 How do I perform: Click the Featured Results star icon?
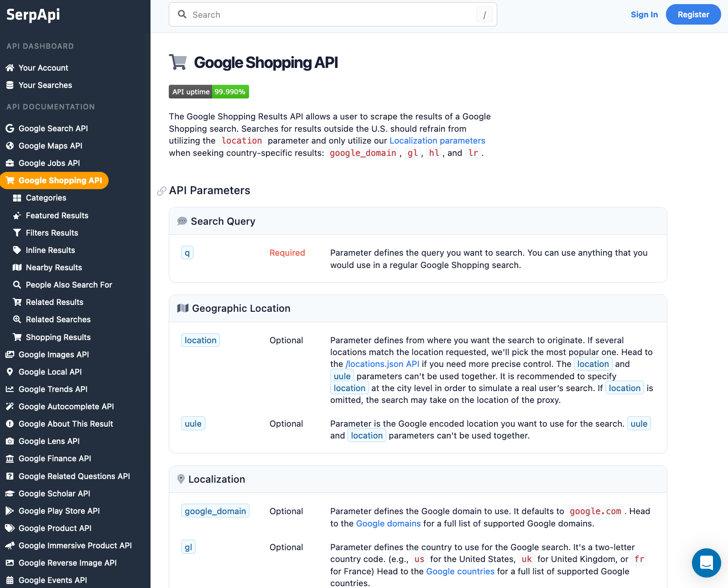click(17, 216)
